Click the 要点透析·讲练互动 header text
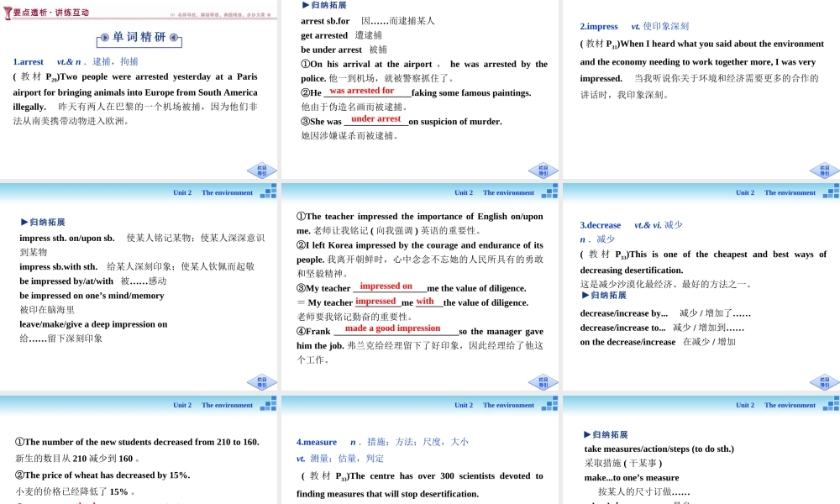840x504 pixels. [51, 13]
